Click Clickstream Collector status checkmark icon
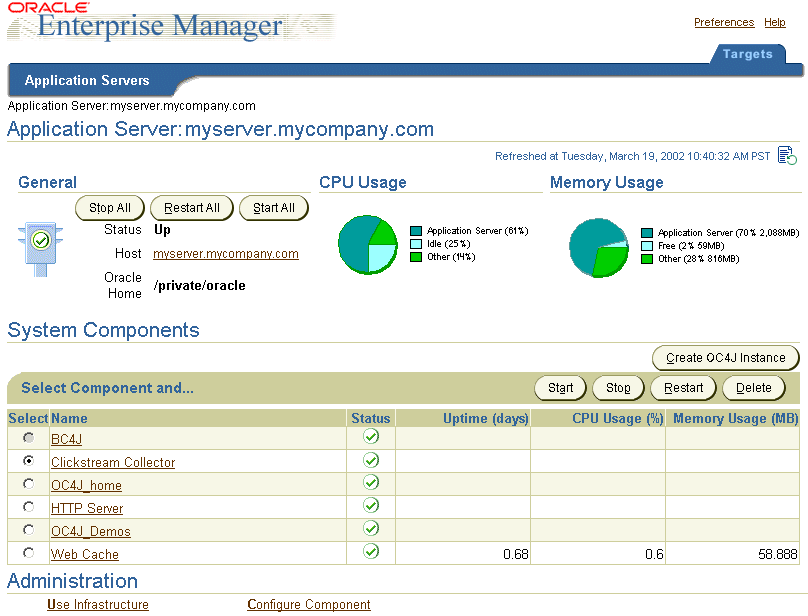Image resolution: width=808 pixels, height=616 pixels. pyautogui.click(x=371, y=460)
